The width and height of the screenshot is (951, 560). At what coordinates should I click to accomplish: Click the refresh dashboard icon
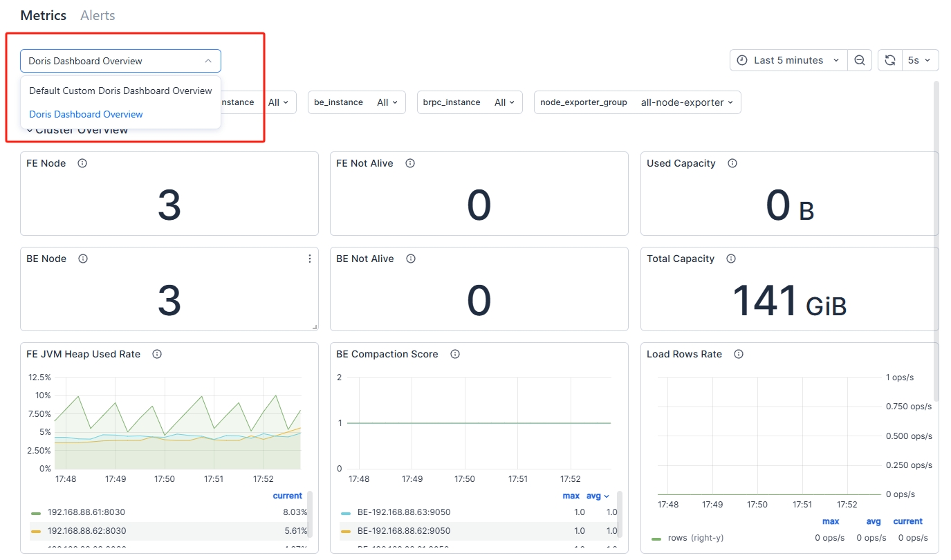point(890,60)
